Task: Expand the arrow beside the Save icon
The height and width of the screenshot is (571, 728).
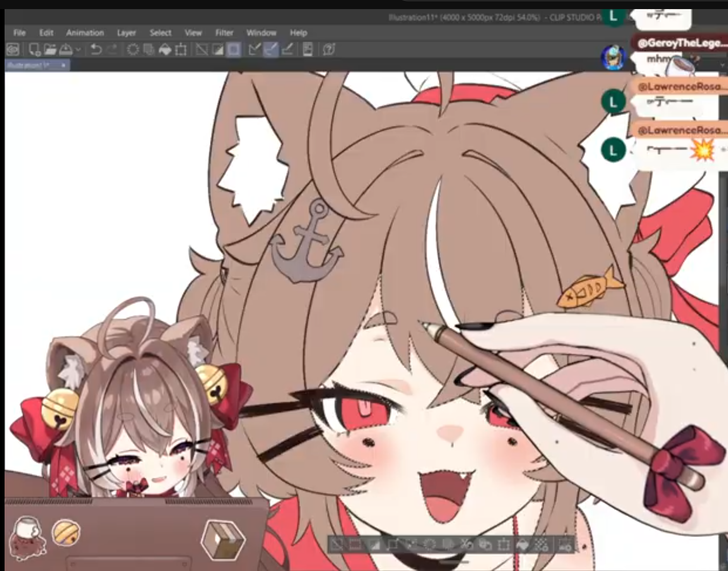Action: tap(78, 50)
